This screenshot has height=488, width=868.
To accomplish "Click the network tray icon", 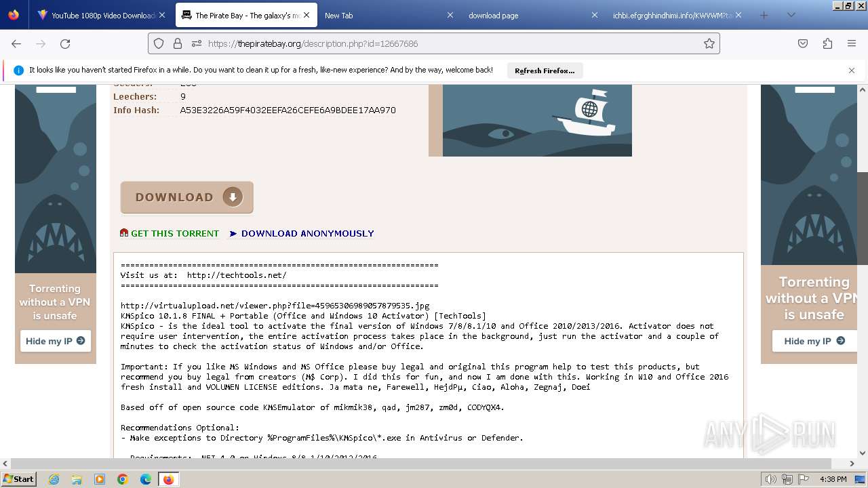I will pos(787,479).
